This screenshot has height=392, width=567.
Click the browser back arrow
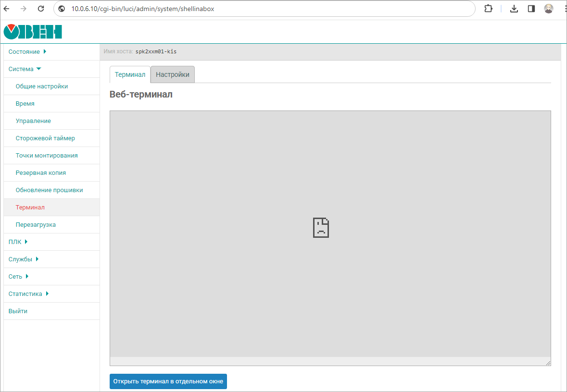coord(7,9)
